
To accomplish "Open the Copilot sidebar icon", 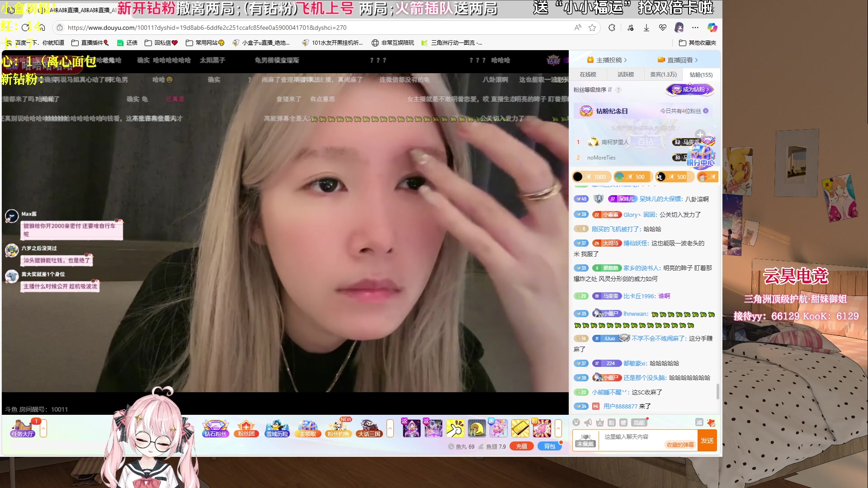I will [x=712, y=28].
